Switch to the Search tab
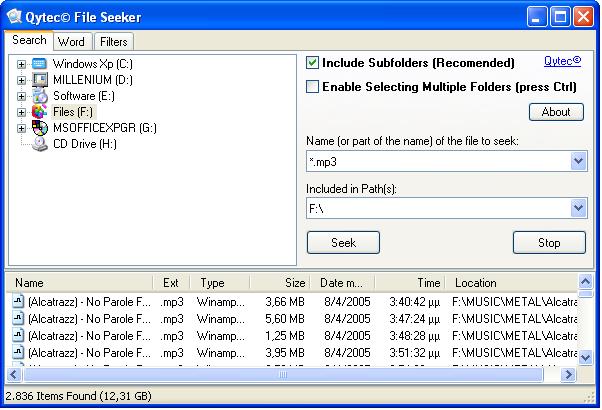The image size is (602, 410). [29, 40]
